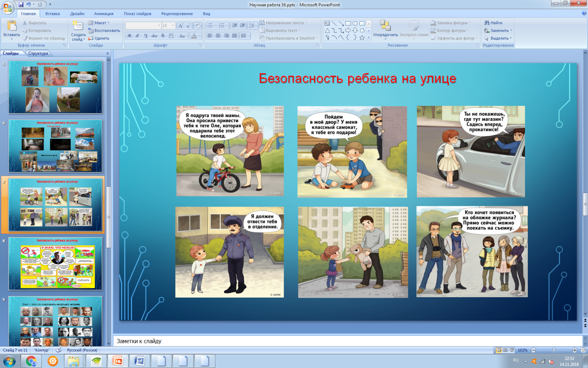Toggle italic formatting (К)
The height and width of the screenshot is (368, 588).
138,36
